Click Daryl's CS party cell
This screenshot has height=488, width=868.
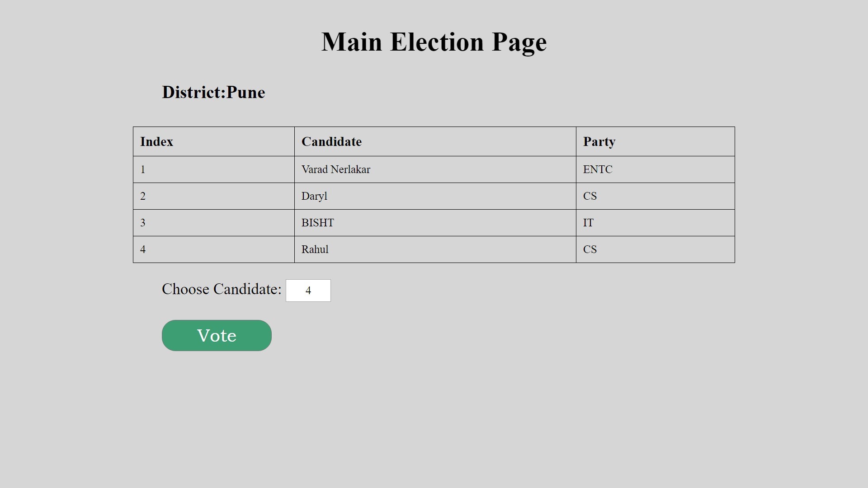656,196
